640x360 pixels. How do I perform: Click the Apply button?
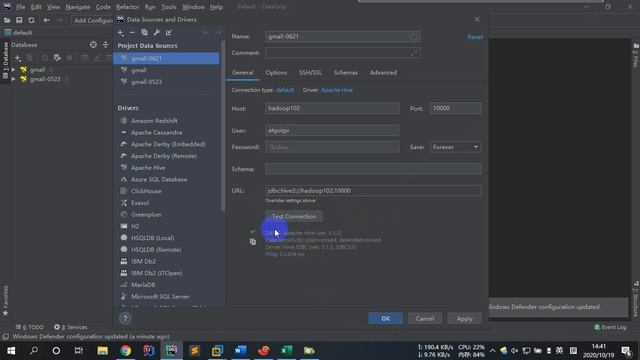[464, 318]
